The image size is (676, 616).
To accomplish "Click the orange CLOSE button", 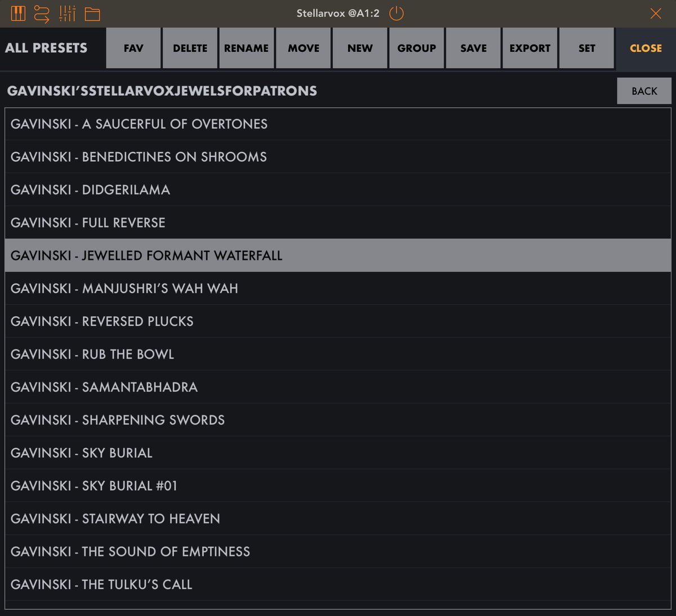I will coord(646,48).
